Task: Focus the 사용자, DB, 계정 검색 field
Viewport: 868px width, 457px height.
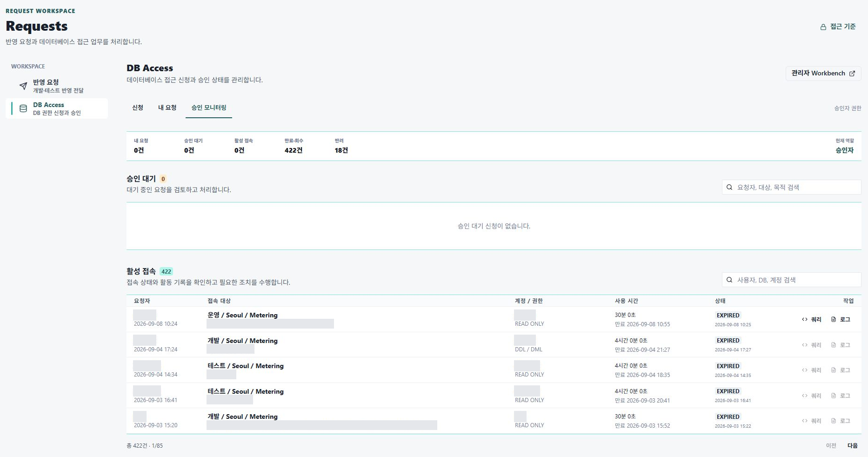Action: tap(792, 280)
